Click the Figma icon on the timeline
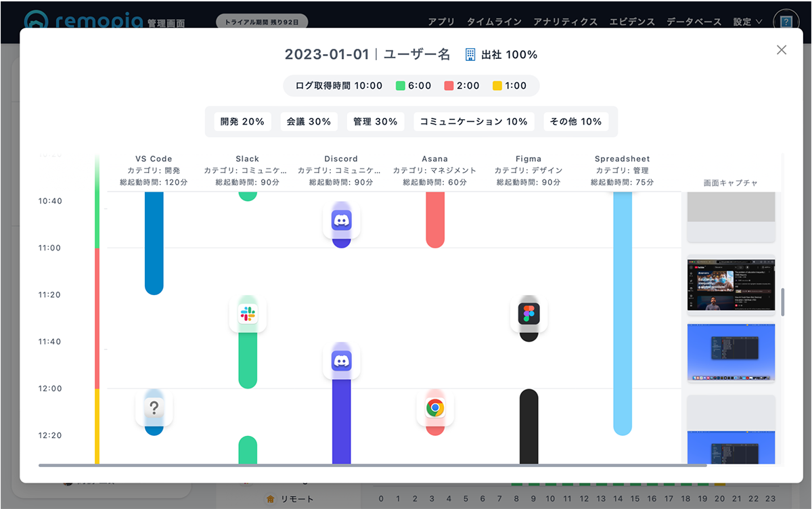Viewport: 812px width, 509px height. (x=529, y=313)
